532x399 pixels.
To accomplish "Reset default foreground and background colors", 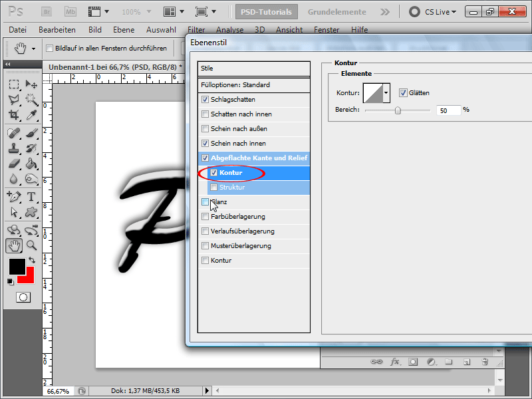I will (11, 281).
